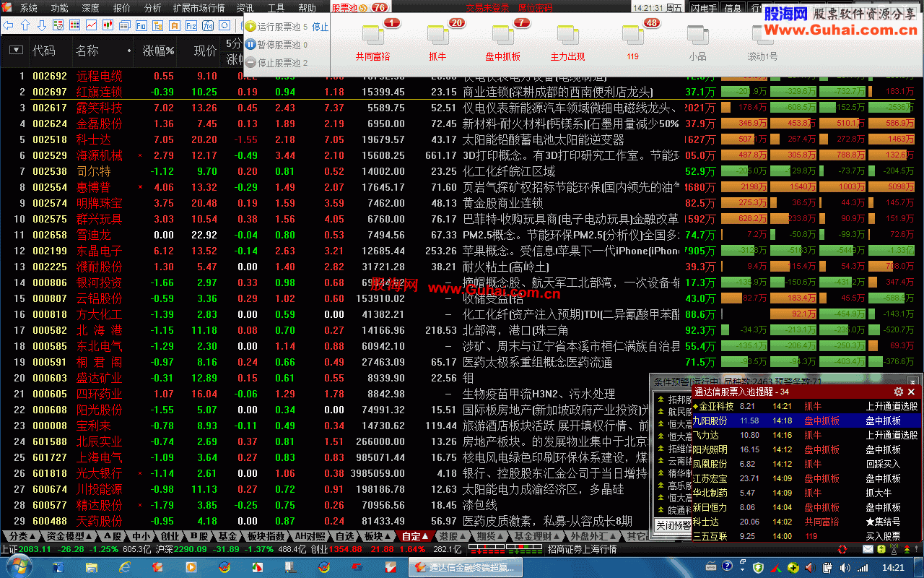Select the 金亚科技 row in reminder list
Screen dimensions: 924x578
(x=806, y=406)
